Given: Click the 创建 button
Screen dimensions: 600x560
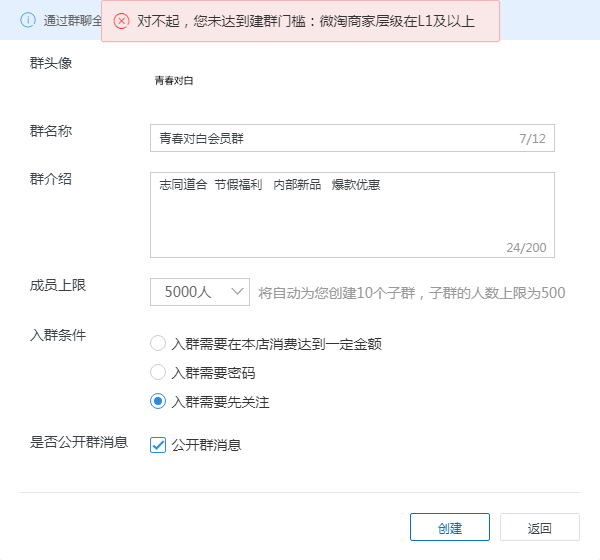Looking at the screenshot, I should coord(450,527).
